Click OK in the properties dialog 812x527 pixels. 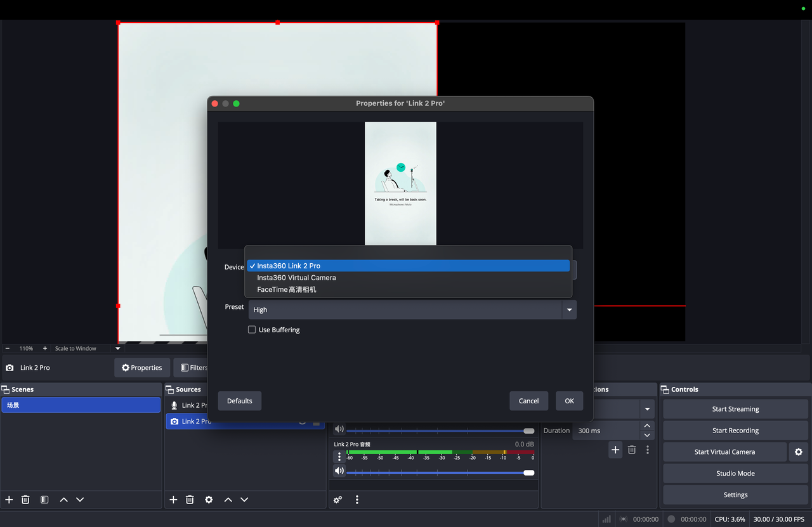pos(569,401)
